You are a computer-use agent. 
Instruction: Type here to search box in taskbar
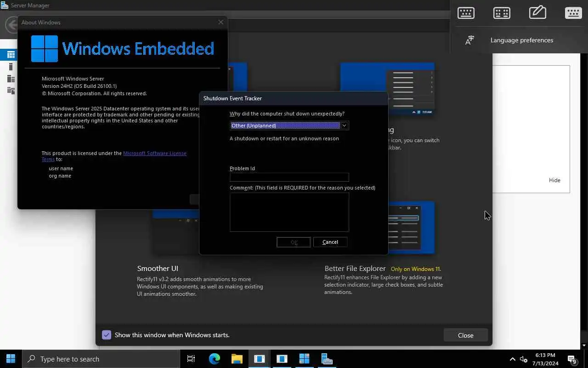tap(101, 359)
